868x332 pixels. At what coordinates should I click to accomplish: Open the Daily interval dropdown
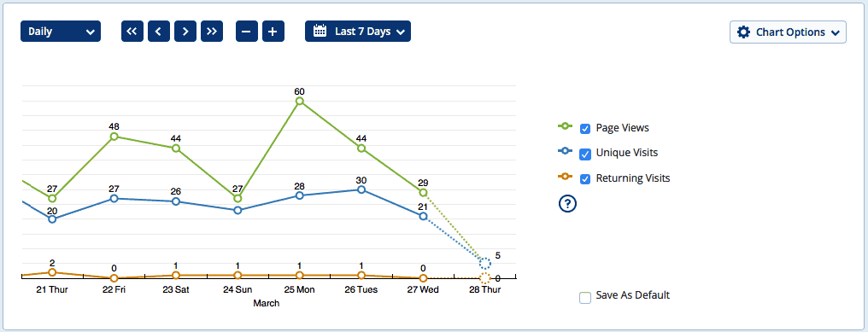[x=61, y=32]
